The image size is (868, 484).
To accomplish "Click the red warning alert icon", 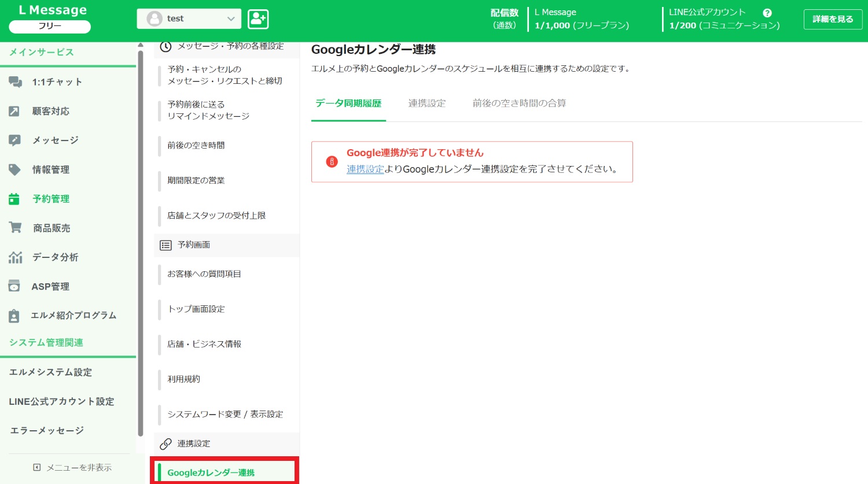I will click(332, 161).
